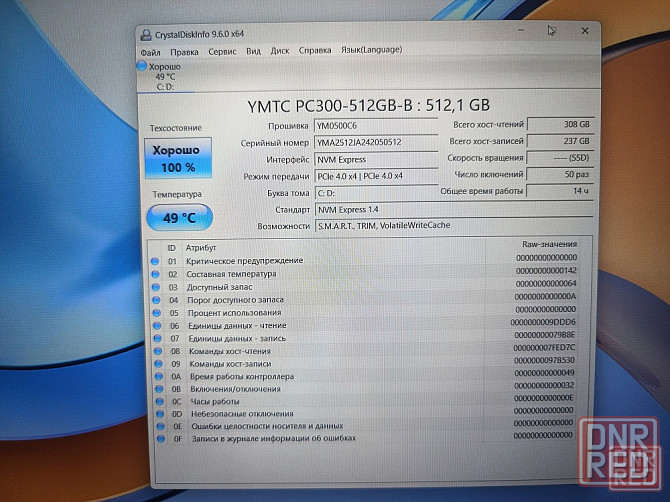Click the Атрибут column header
This screenshot has width=670, height=502.
click(x=201, y=248)
